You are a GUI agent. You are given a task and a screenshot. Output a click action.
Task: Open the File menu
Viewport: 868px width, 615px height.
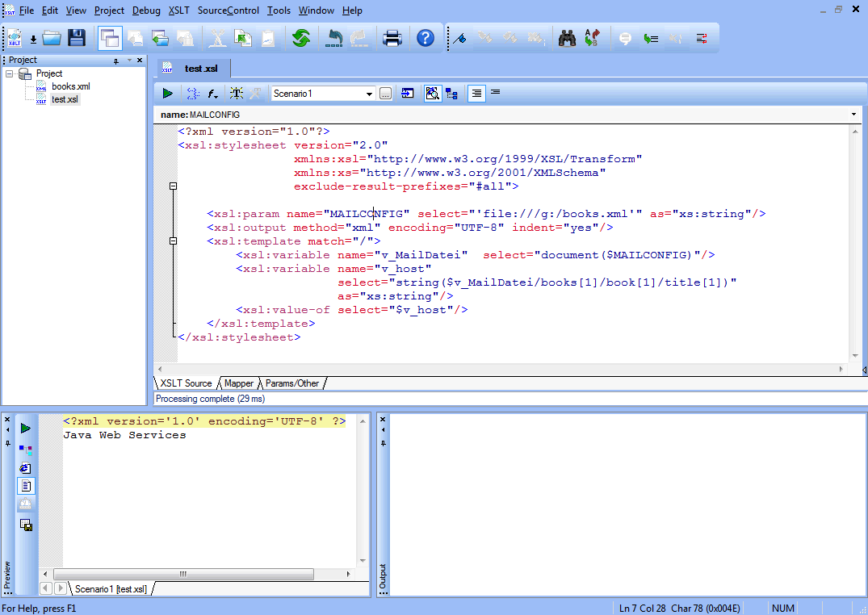click(x=26, y=10)
